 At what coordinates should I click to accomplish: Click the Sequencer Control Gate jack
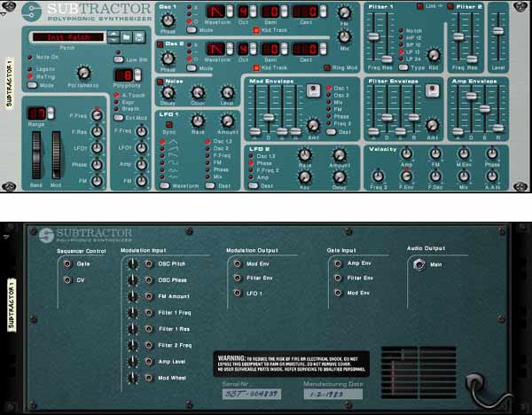pyautogui.click(x=67, y=263)
